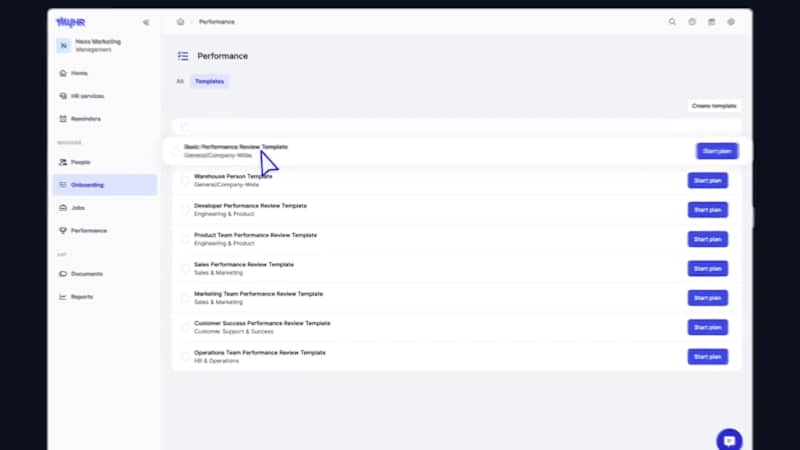
Task: Click the Jobs icon in the sidebar
Action: pos(63,208)
